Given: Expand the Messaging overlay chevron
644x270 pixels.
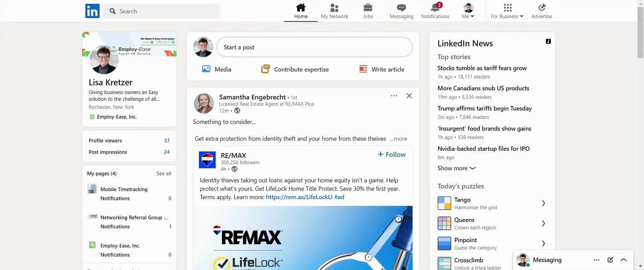Looking at the screenshot, I should point(623,260).
